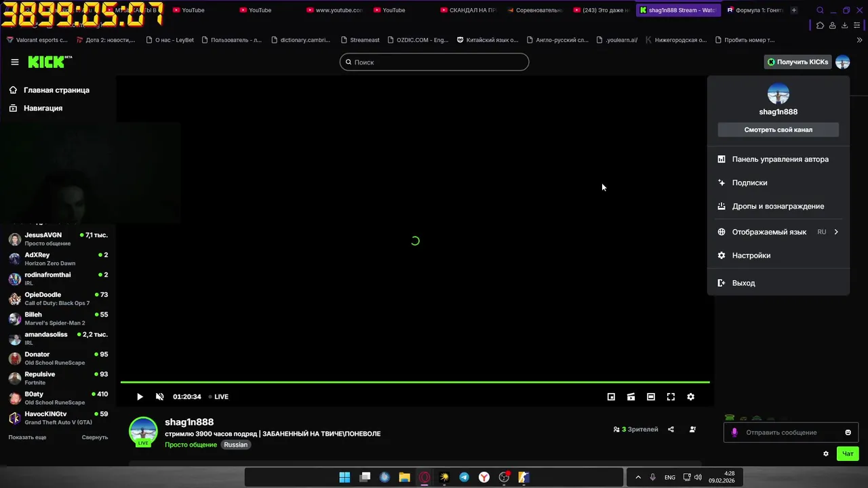Select Выход to log out

778,283
